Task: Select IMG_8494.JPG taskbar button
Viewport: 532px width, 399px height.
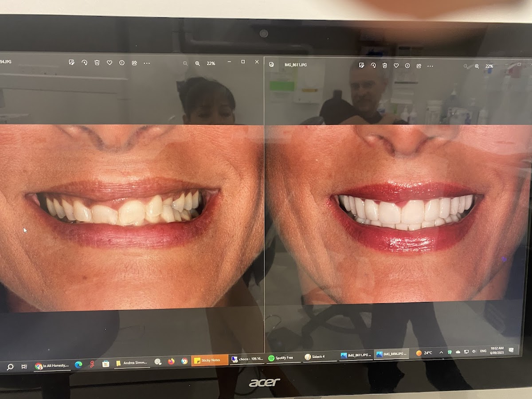Action: point(391,354)
